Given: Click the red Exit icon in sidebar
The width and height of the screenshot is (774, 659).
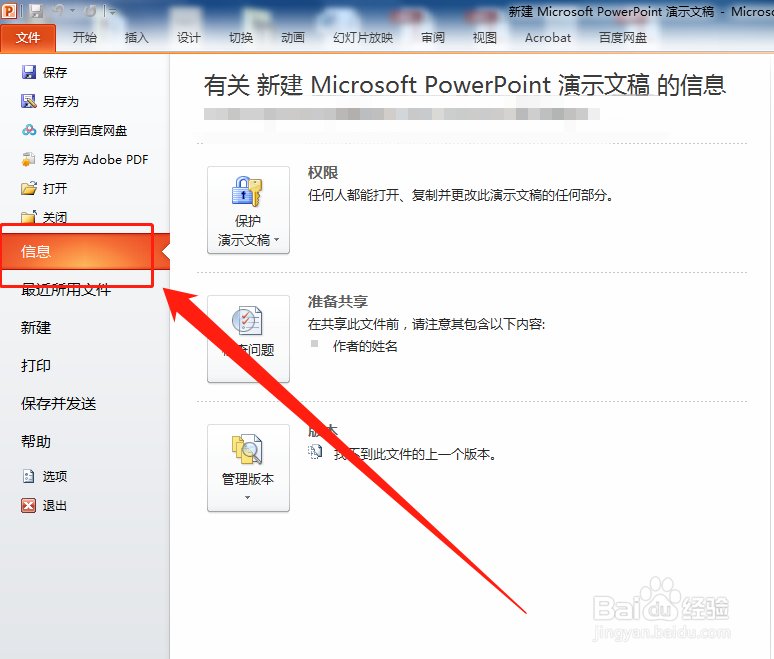Looking at the screenshot, I should [x=29, y=505].
